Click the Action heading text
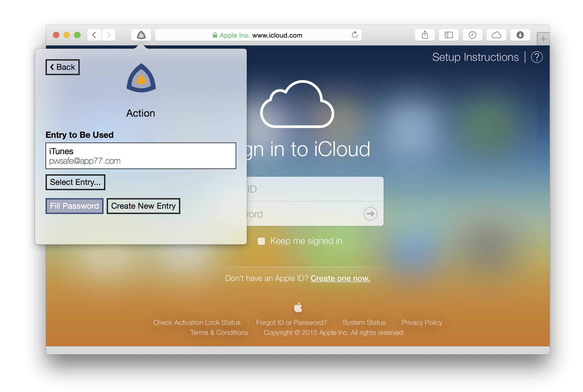The image size is (583, 392). pyautogui.click(x=141, y=113)
